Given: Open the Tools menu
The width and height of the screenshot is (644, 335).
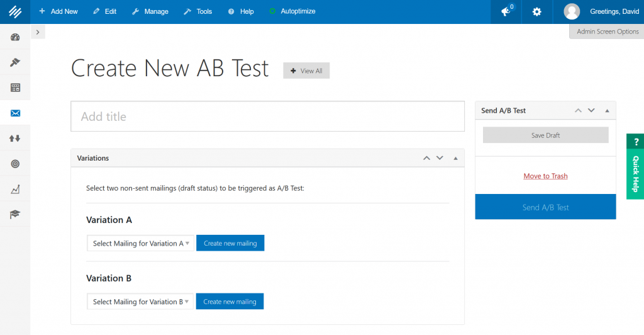Looking at the screenshot, I should (197, 11).
